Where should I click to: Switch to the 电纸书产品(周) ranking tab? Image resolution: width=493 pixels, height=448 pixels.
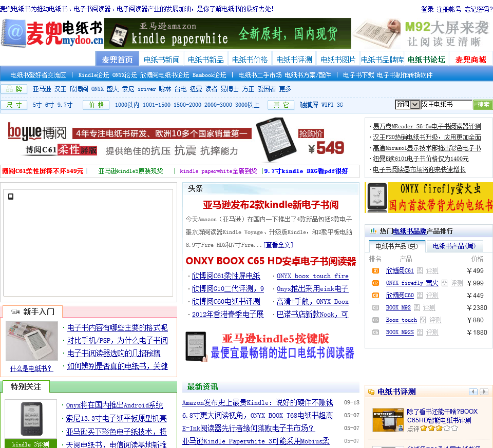[x=454, y=246]
